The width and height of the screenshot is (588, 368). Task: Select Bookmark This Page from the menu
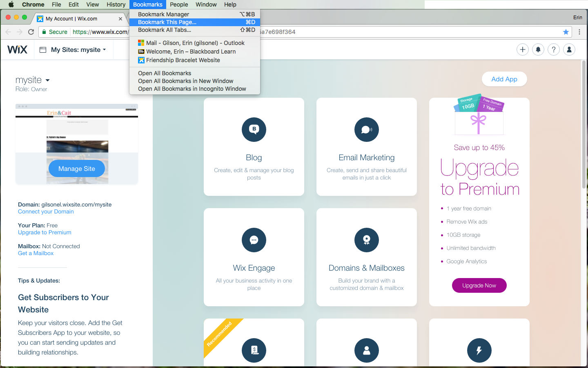tap(168, 22)
